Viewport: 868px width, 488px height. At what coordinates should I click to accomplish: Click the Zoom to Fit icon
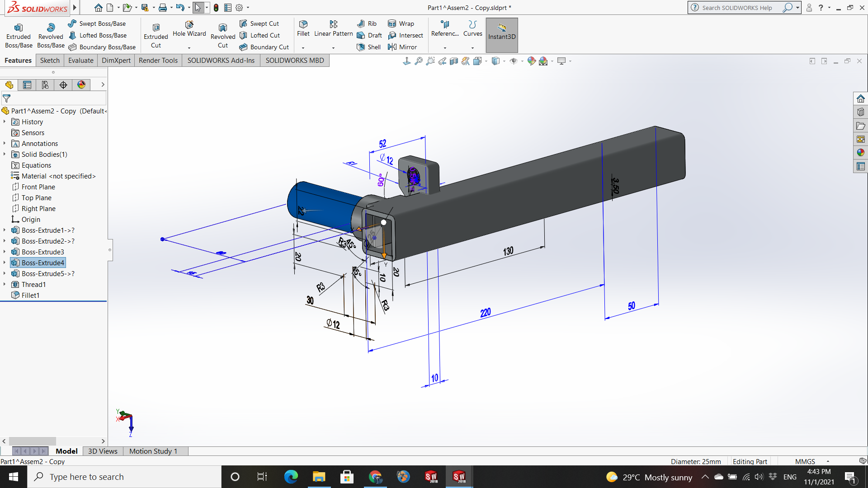(x=419, y=61)
